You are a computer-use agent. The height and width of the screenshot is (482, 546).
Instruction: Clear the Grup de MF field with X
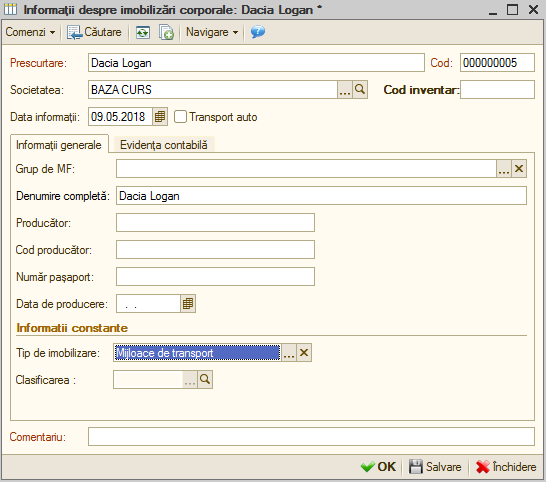tap(519, 169)
